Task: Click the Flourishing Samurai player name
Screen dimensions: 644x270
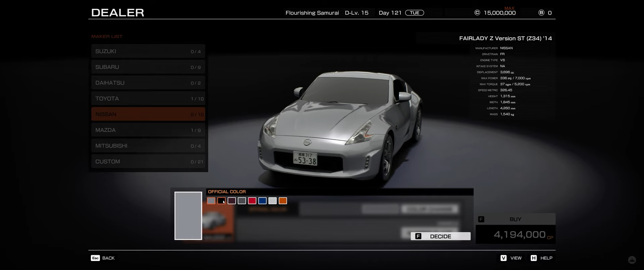Action: [312, 13]
